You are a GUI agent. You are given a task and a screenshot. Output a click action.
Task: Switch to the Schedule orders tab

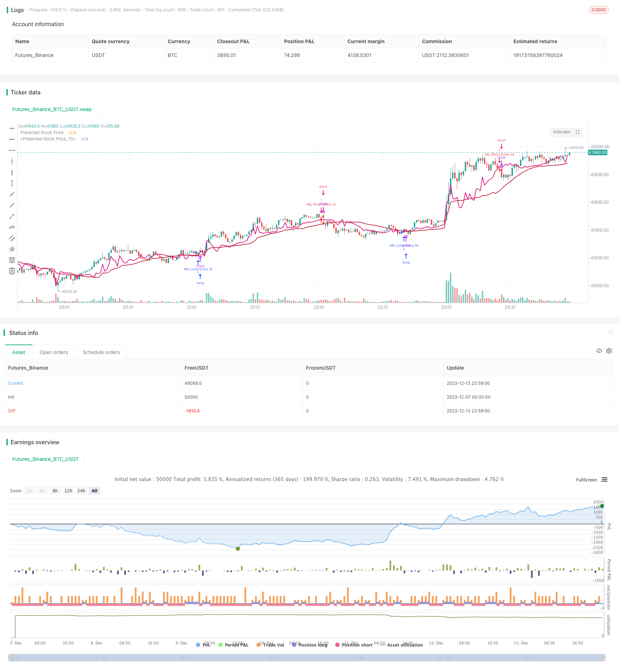pos(101,352)
